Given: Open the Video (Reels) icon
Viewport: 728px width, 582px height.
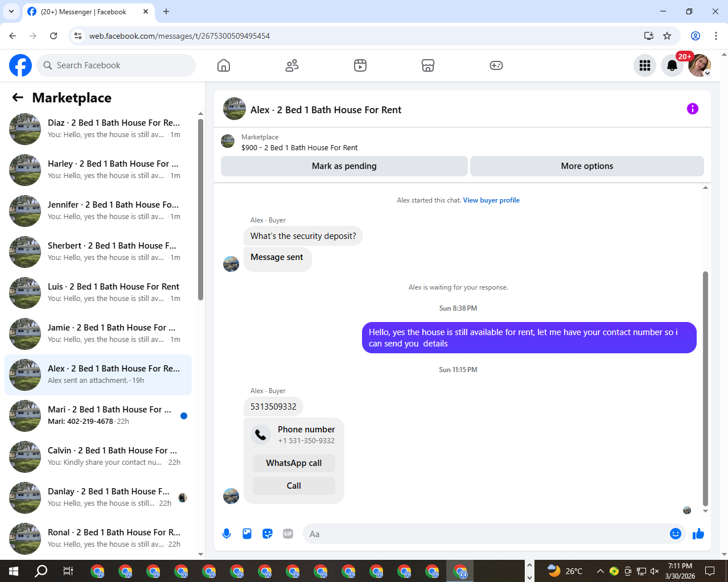Looking at the screenshot, I should point(360,65).
